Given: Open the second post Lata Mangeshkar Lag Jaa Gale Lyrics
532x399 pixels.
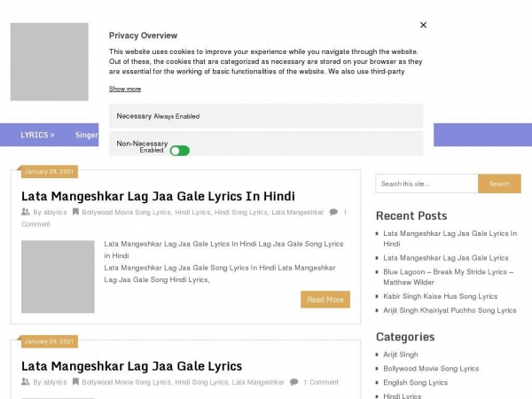Looking at the screenshot, I should click(131, 366).
